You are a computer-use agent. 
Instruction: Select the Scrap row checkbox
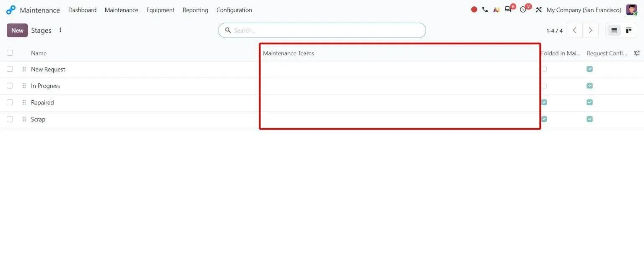point(10,119)
